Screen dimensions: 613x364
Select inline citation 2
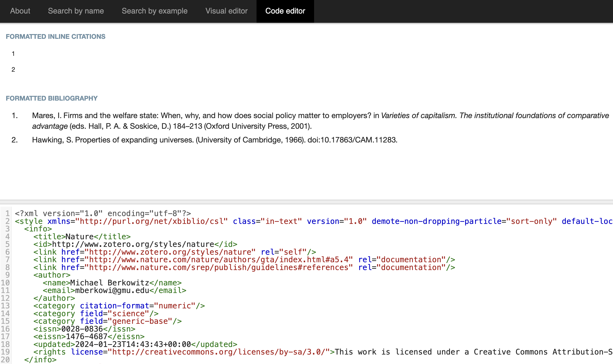[13, 70]
